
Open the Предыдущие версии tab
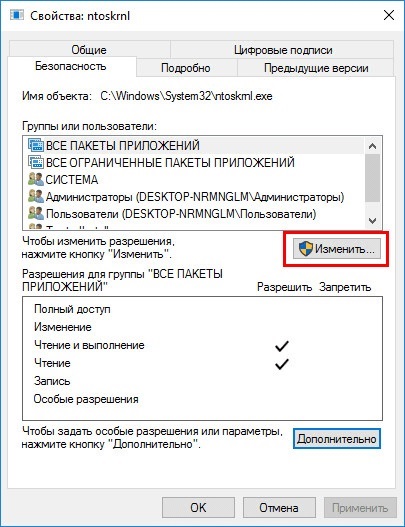point(316,68)
